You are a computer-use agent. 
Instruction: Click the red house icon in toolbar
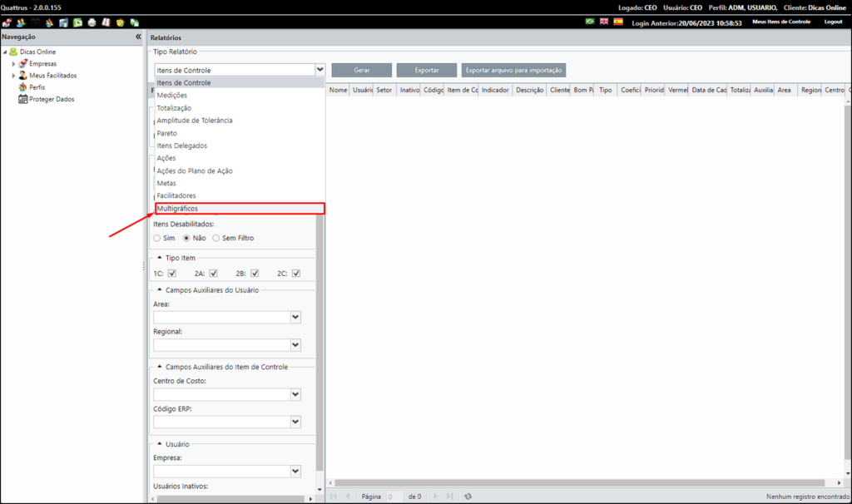pos(7,22)
